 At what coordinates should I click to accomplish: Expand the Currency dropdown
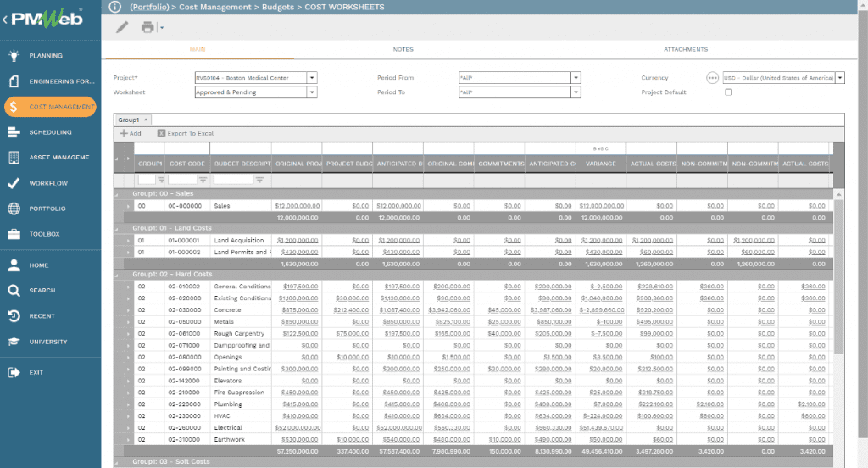click(839, 78)
